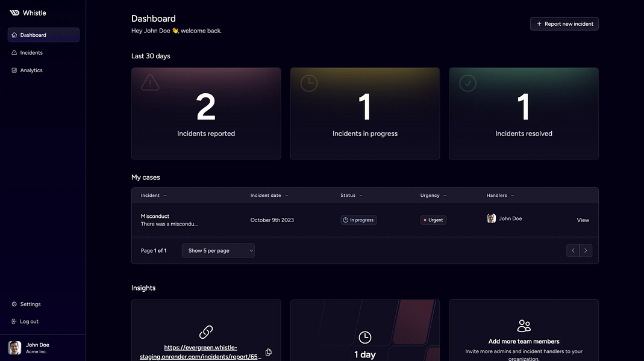This screenshot has height=361, width=644.
Task: Click the warning icon on Incidents reported card
Action: (150, 82)
